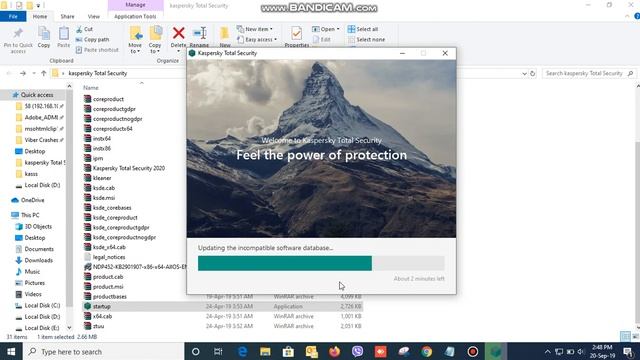
Task: Open File Explorer taskbar icon
Action: [265, 351]
